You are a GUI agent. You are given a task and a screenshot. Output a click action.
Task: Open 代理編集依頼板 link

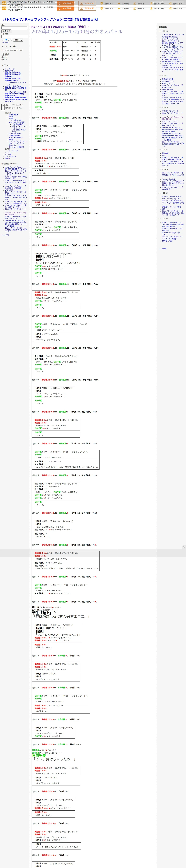coord(14,135)
